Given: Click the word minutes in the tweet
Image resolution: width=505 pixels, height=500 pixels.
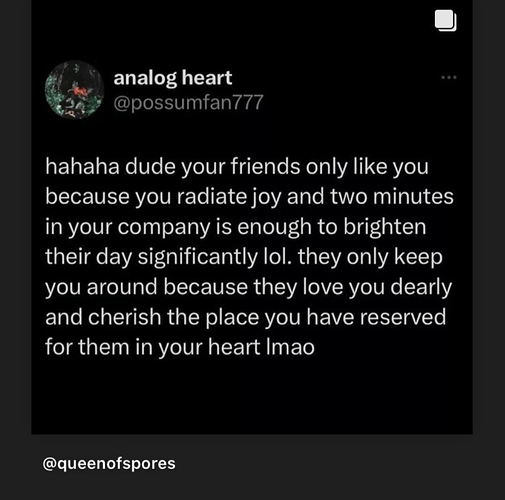Looking at the screenshot, I should [413, 197].
